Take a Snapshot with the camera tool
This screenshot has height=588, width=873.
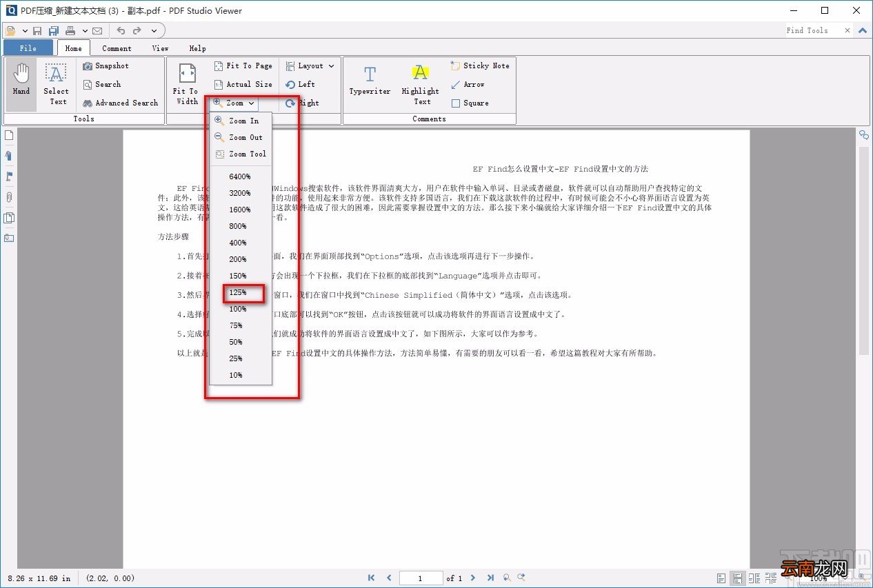[106, 66]
